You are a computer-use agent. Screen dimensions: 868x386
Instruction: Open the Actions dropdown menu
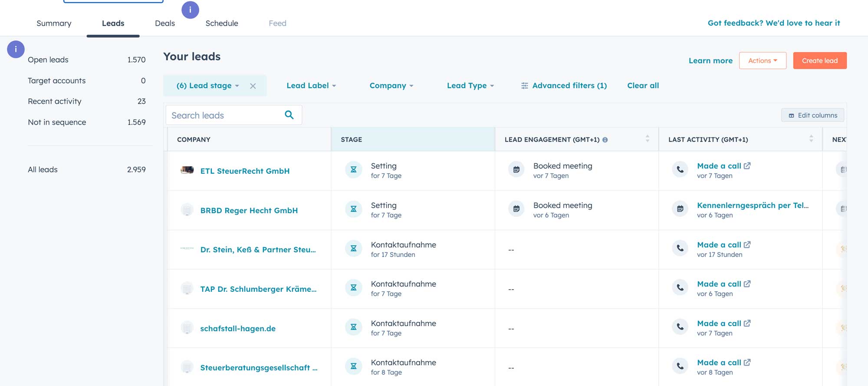click(x=763, y=61)
